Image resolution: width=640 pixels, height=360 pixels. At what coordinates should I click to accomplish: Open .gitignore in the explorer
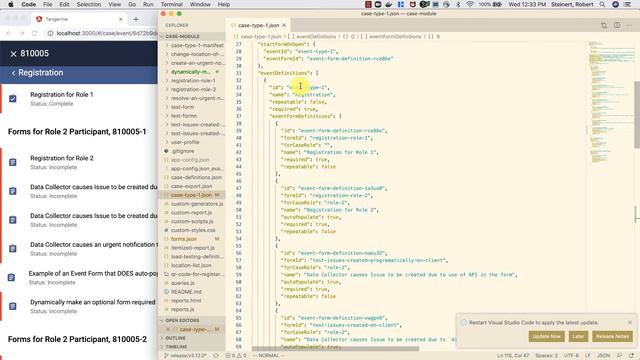[x=182, y=151]
